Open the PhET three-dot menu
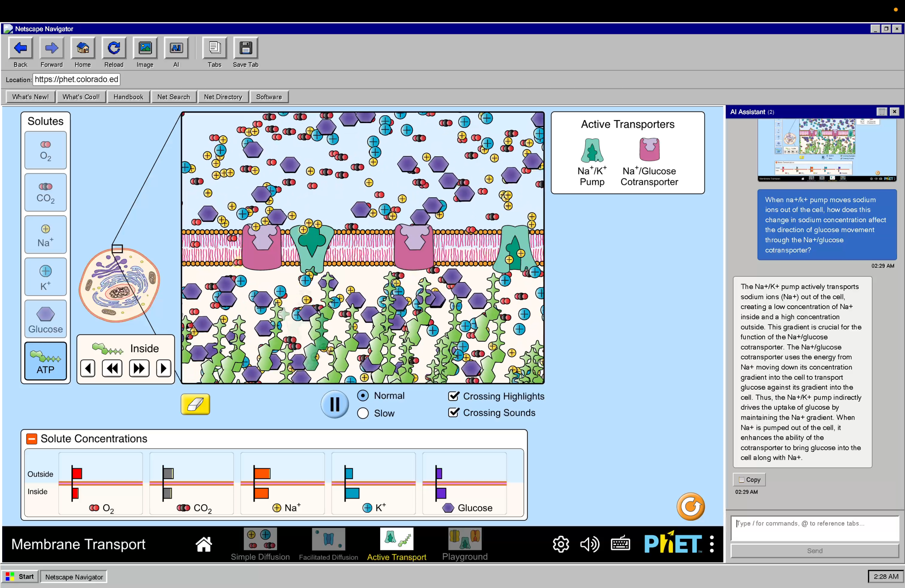The image size is (905, 588). click(711, 544)
